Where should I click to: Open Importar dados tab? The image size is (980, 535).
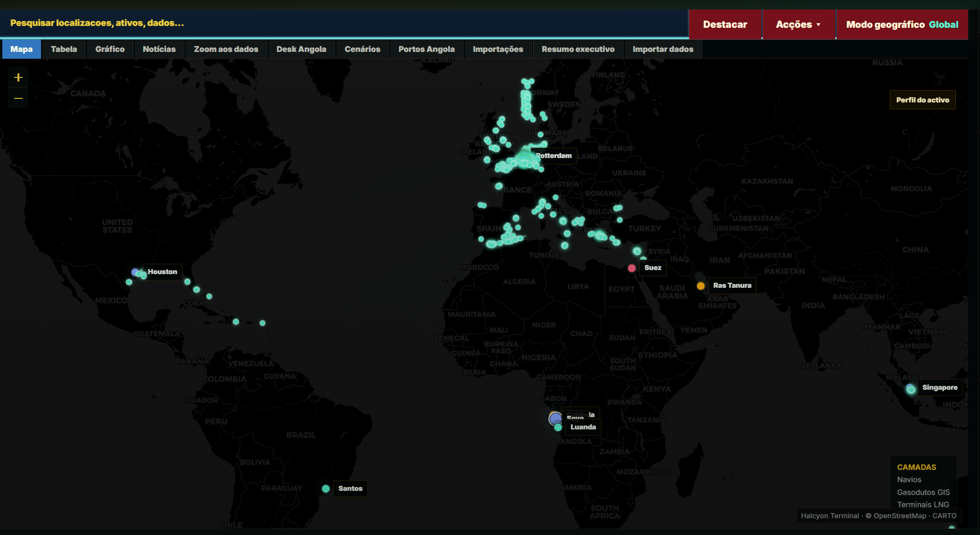point(663,49)
